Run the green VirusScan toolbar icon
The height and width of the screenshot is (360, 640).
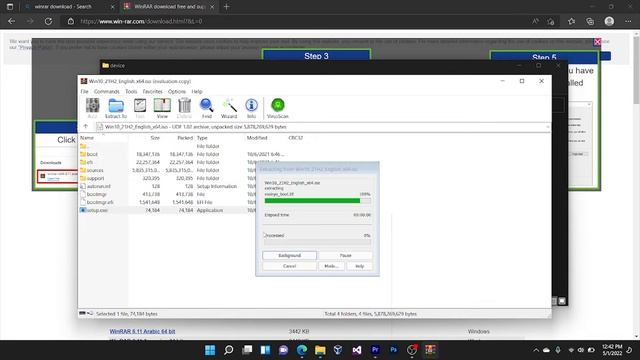278,108
